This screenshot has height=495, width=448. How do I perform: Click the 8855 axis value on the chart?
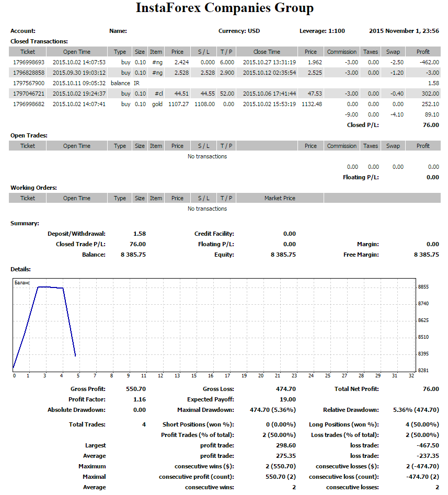(423, 286)
